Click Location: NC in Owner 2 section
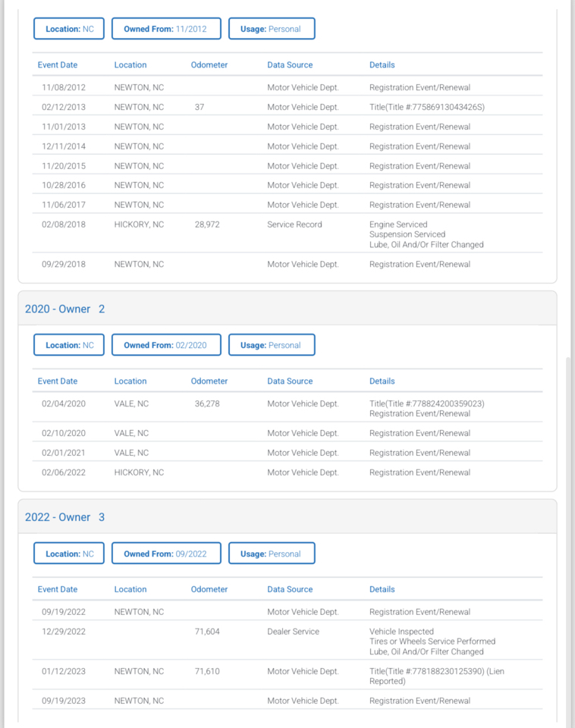 [69, 345]
